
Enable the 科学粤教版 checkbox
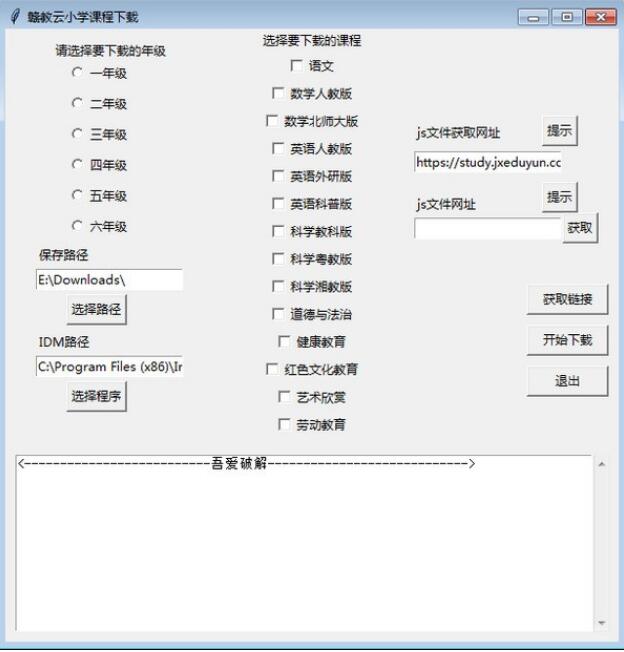coord(278,259)
